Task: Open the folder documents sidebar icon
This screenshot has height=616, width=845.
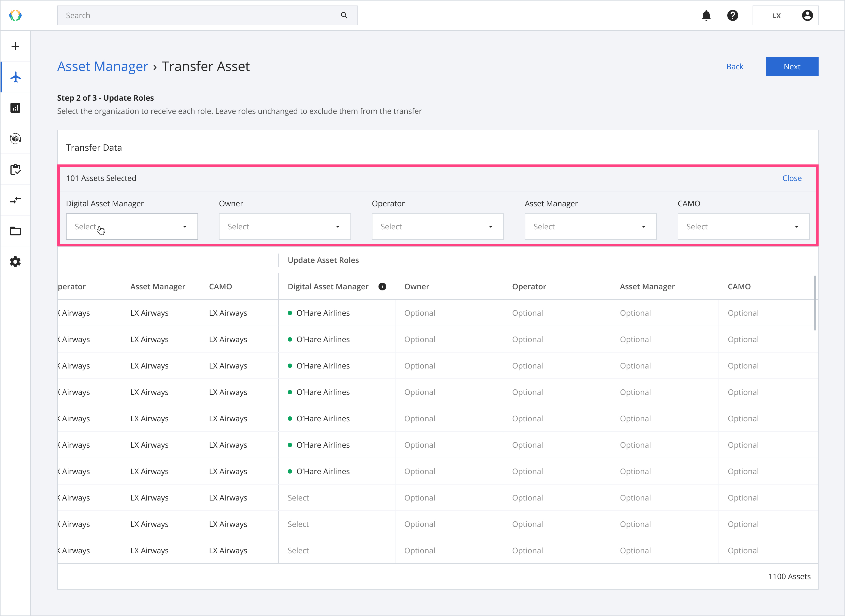Action: point(15,231)
